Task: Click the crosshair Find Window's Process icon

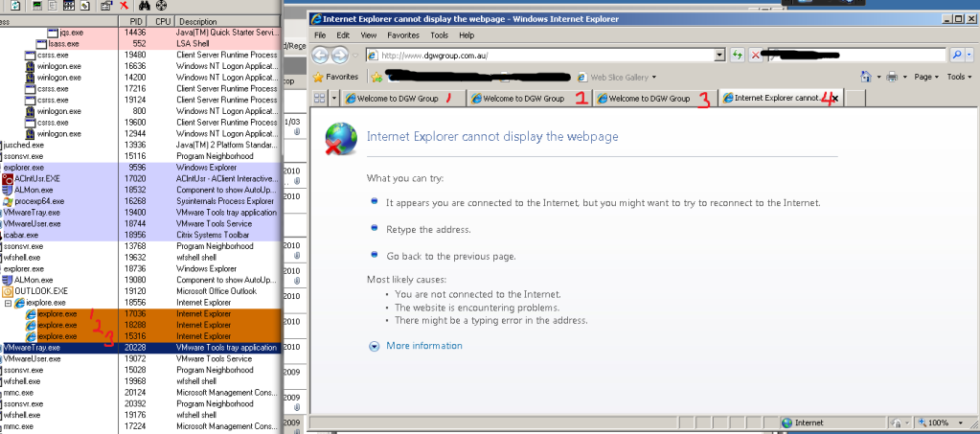Action: click(x=161, y=5)
